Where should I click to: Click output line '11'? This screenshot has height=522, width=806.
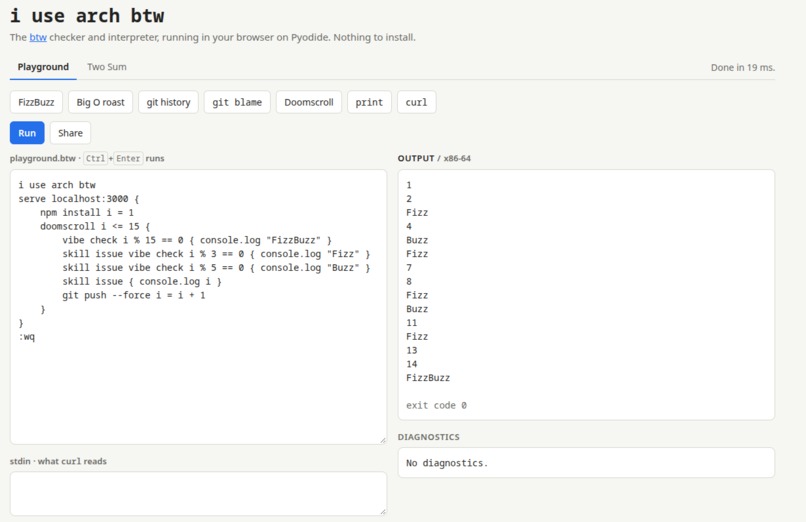[412, 323]
